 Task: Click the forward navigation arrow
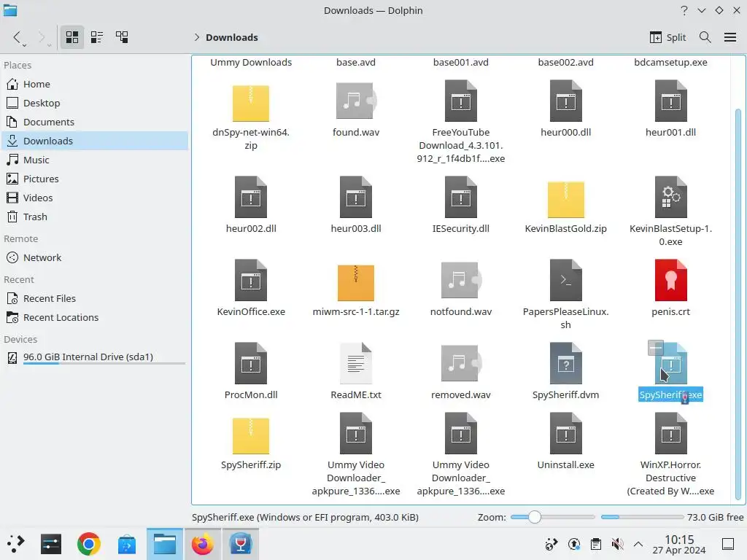click(42, 37)
